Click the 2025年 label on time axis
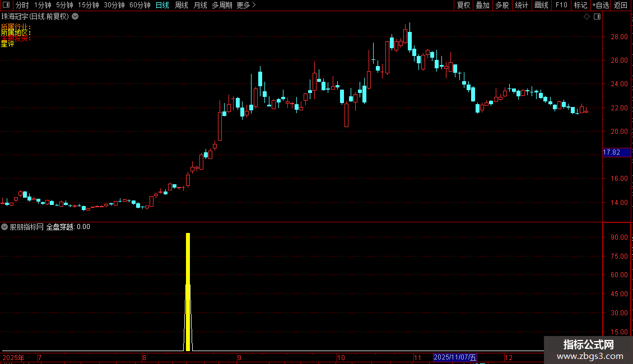 click(13, 357)
